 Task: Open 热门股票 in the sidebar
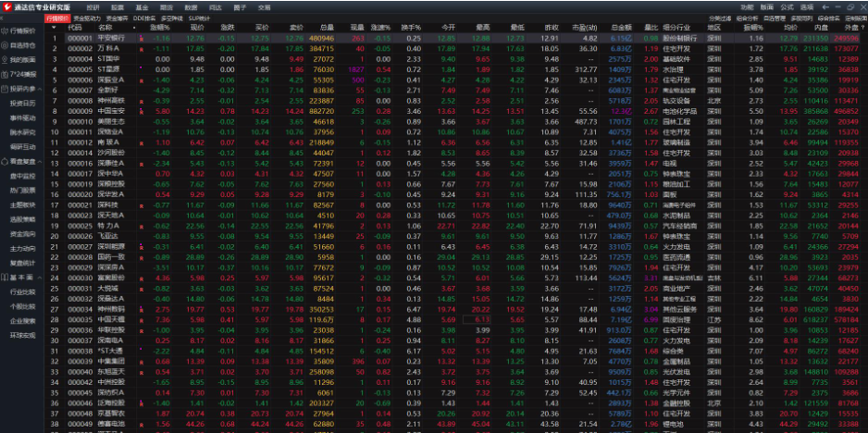click(23, 190)
